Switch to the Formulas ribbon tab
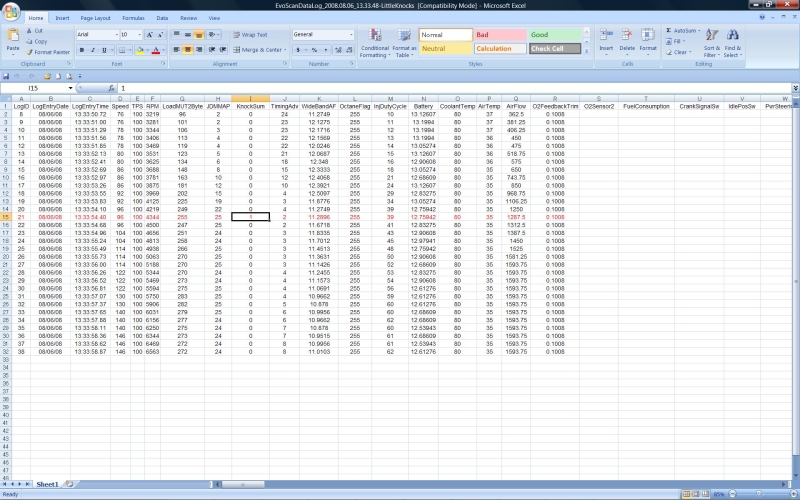 133,18
